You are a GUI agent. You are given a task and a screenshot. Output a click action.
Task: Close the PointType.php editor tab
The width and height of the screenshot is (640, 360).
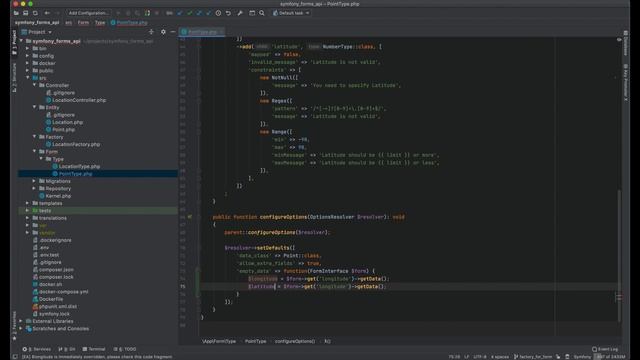click(221, 32)
